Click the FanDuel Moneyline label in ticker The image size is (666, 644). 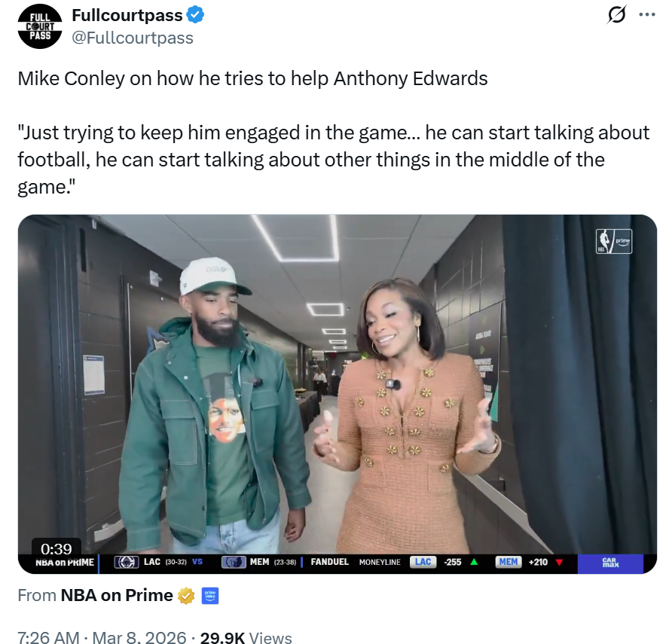pos(356,562)
